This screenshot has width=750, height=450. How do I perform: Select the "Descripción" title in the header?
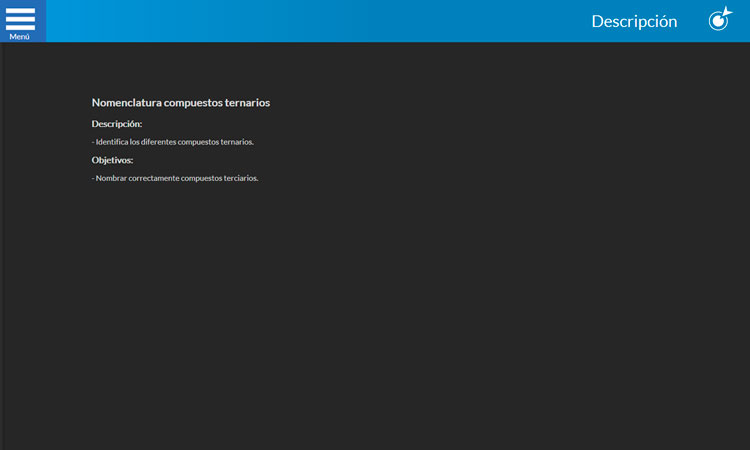click(x=634, y=21)
